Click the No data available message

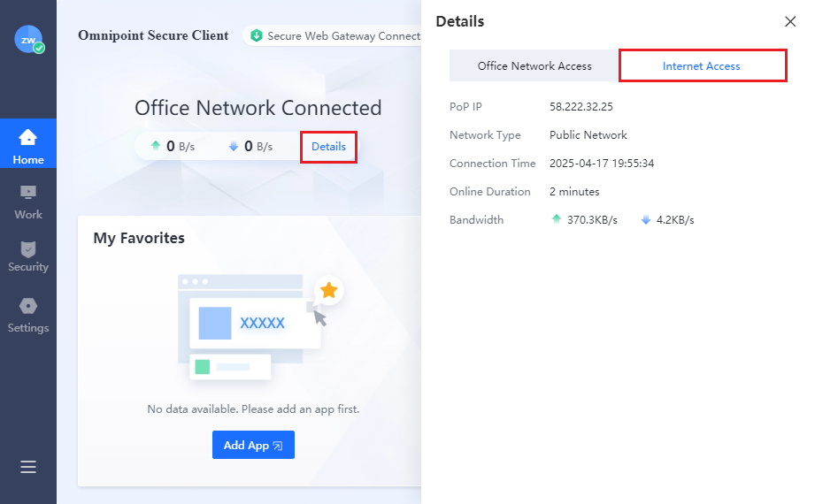(x=253, y=409)
